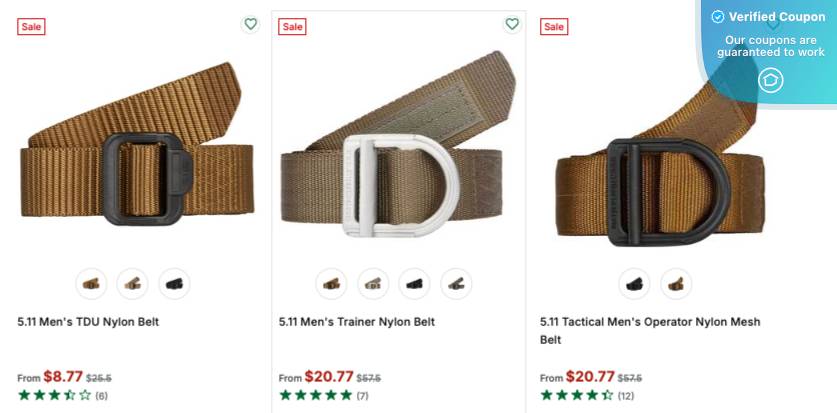
Task: Select the fourth gray swatch for the Trainer belt
Action: [456, 284]
